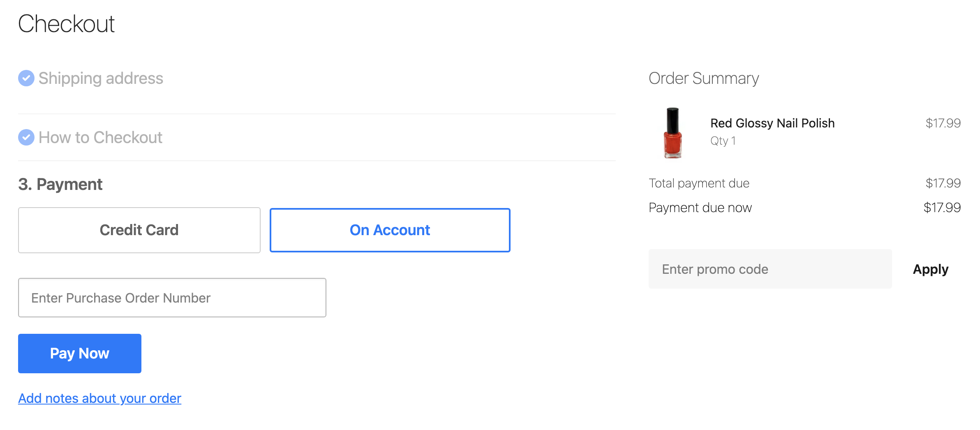Select the On Account payment option
980x430 pixels.
(x=389, y=230)
